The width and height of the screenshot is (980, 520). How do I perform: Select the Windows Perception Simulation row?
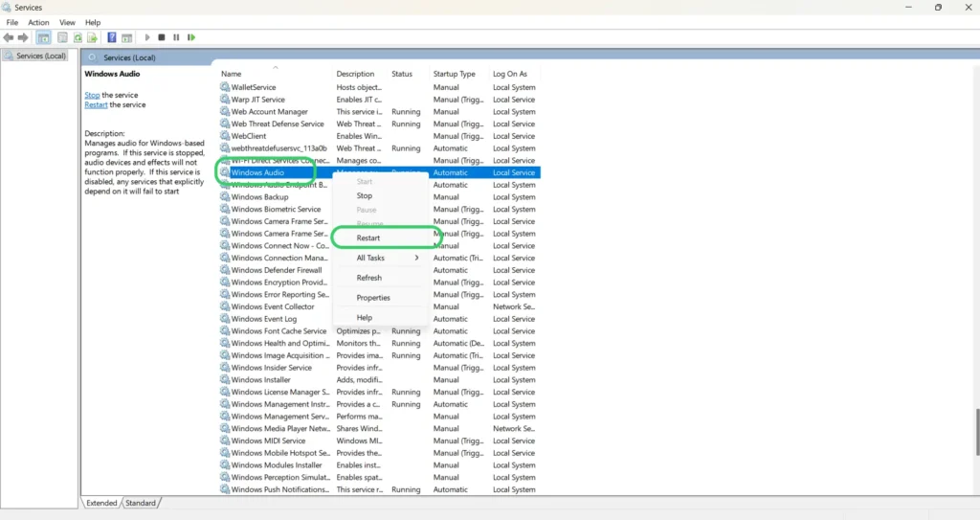pos(379,478)
